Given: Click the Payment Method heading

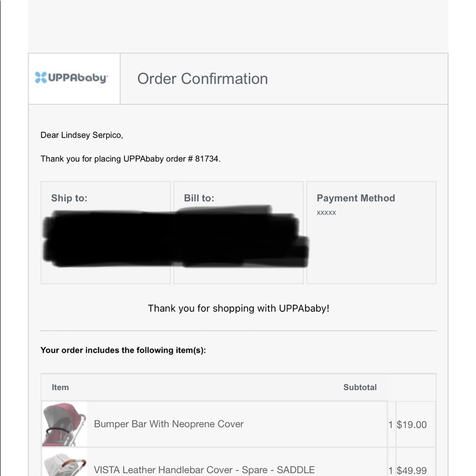Looking at the screenshot, I should coord(356,198).
